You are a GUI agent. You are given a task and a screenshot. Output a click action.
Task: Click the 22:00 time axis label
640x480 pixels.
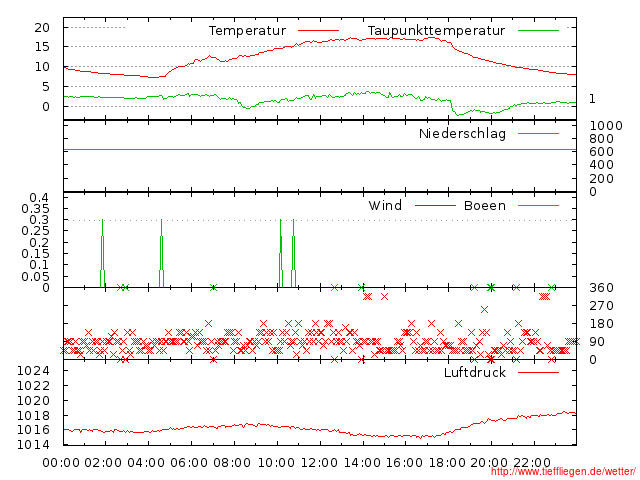532,463
